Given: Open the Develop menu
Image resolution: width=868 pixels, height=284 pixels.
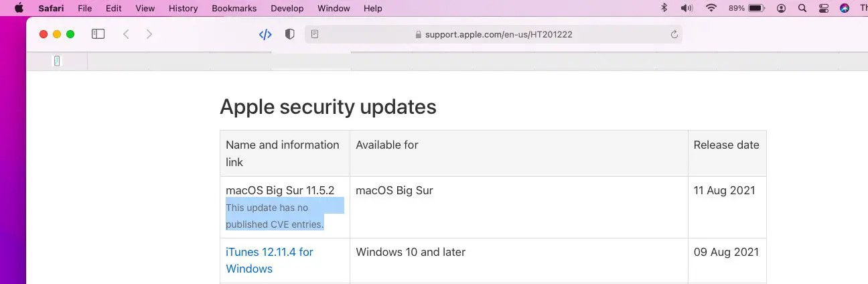Looking at the screenshot, I should click(287, 8).
